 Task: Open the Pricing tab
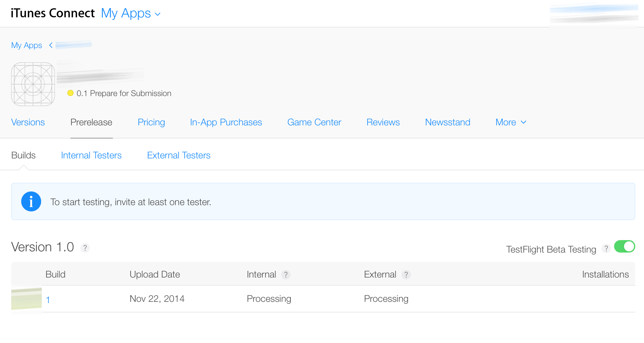coord(151,122)
